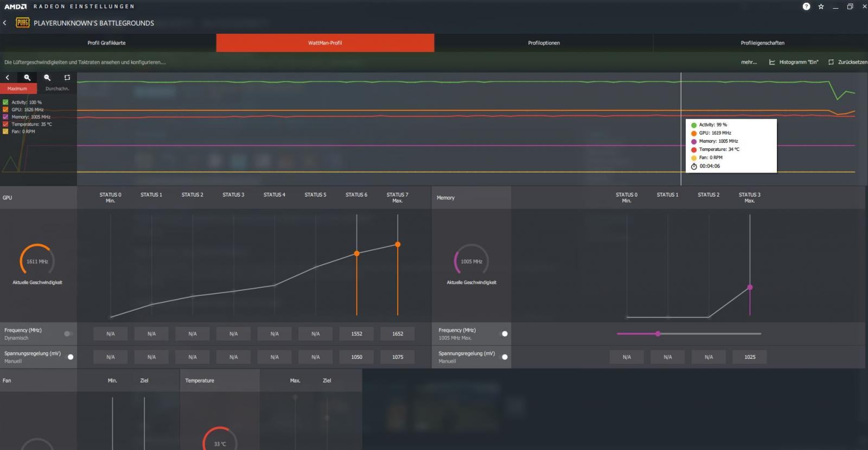868x450 pixels.
Task: Select the Durchschn. graph mode
Action: click(57, 88)
